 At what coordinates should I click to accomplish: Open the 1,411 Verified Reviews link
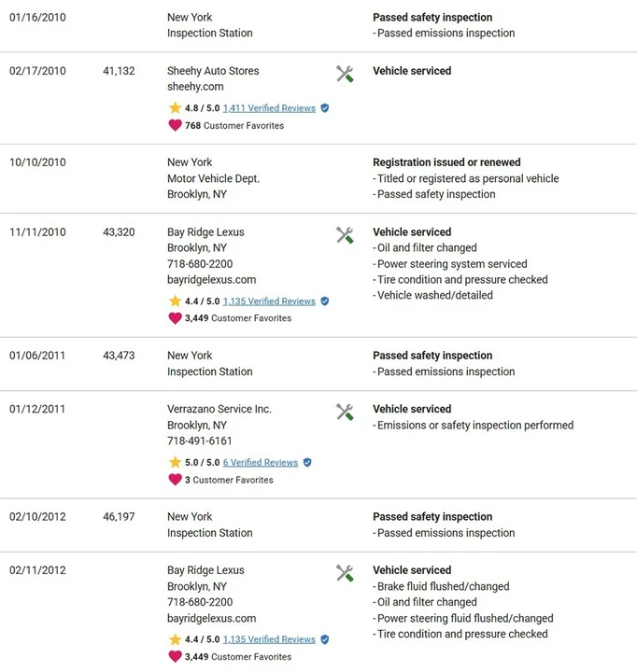pos(269,108)
